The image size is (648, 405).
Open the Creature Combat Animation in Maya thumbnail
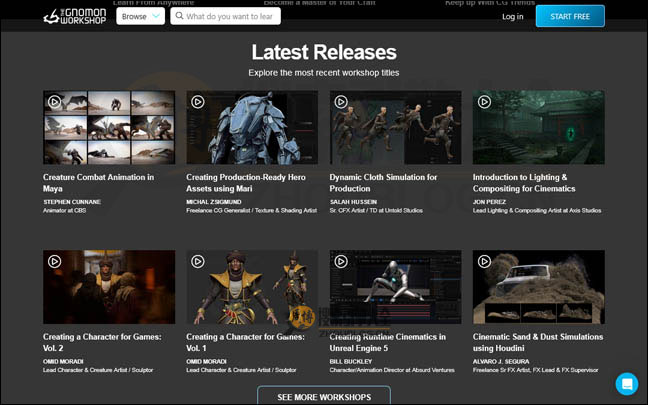point(109,127)
